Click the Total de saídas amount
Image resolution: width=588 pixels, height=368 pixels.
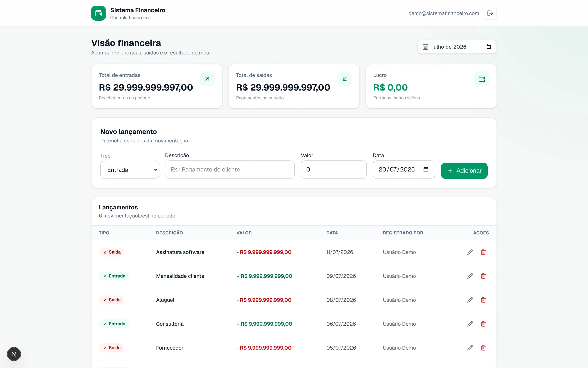pos(283,87)
